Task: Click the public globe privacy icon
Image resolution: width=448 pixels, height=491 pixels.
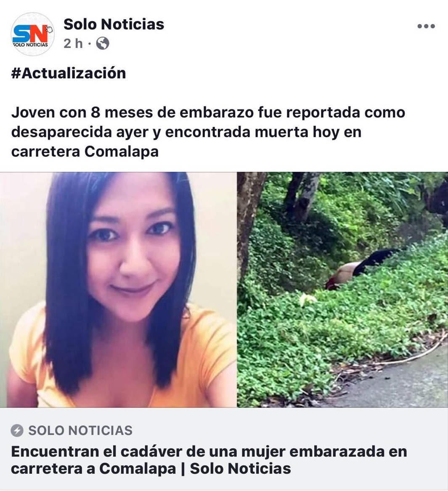Action: 103,43
